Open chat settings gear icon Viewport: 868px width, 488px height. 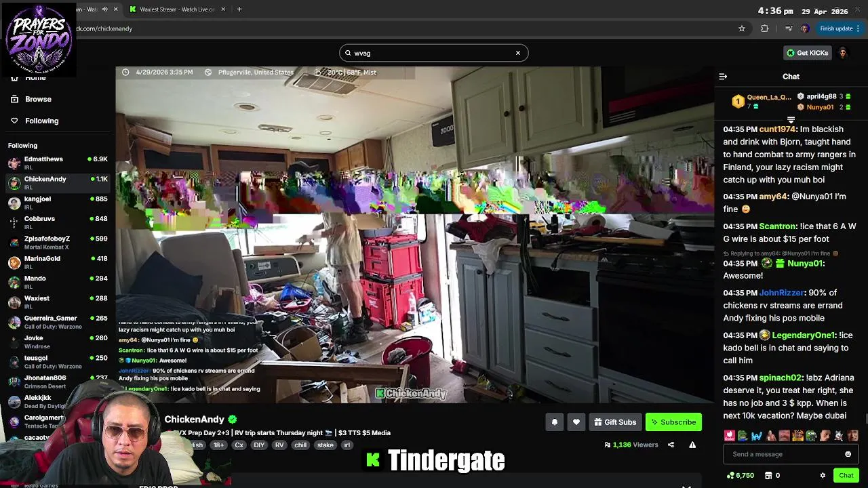[x=823, y=475]
